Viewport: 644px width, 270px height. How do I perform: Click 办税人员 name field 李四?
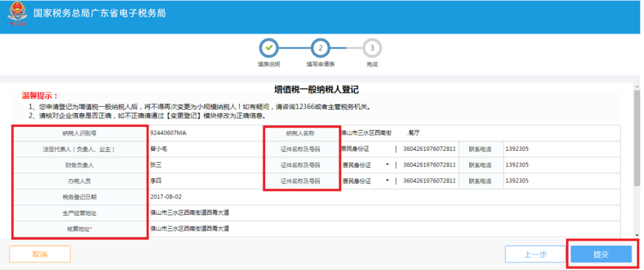coord(205,181)
